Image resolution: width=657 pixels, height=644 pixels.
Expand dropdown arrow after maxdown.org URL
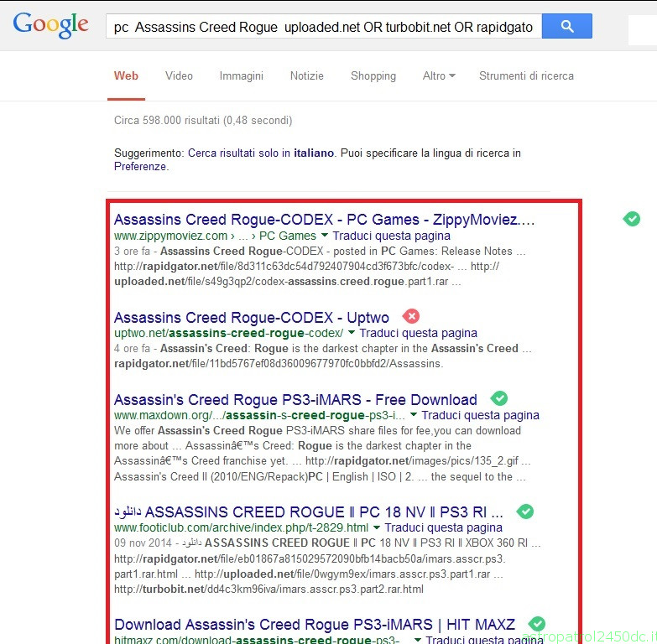414,414
